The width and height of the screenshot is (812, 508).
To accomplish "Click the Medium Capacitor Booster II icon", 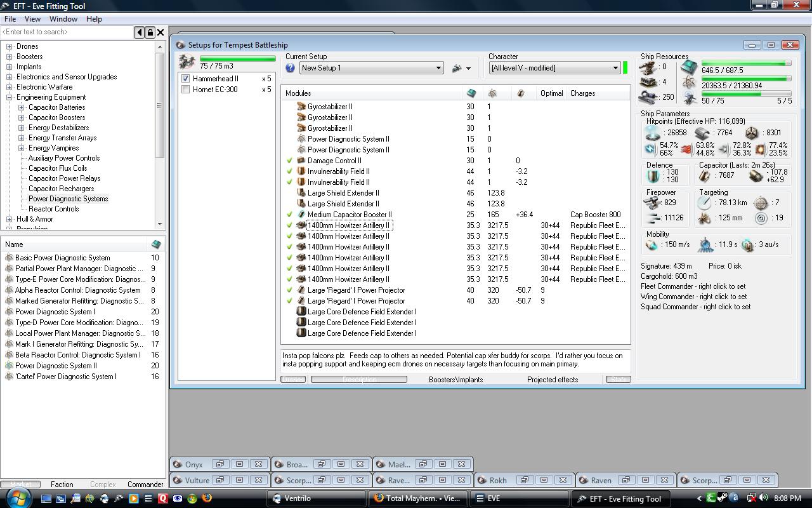I will click(x=301, y=215).
